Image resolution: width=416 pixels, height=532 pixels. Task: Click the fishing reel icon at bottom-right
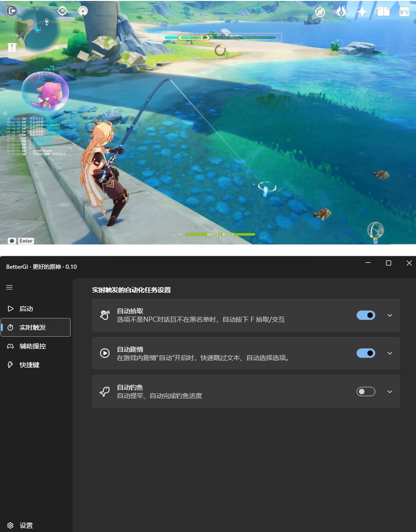click(x=375, y=230)
